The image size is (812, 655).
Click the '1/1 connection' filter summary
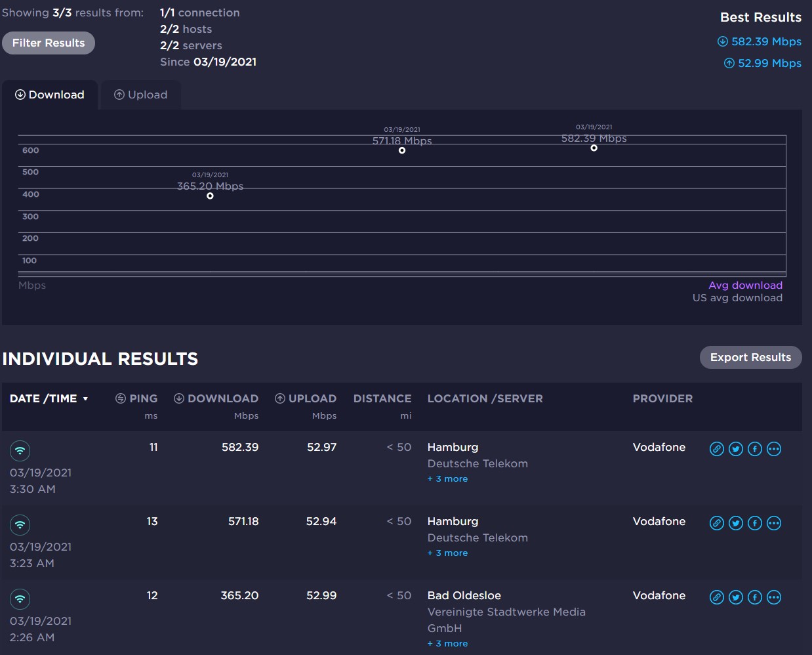[200, 12]
